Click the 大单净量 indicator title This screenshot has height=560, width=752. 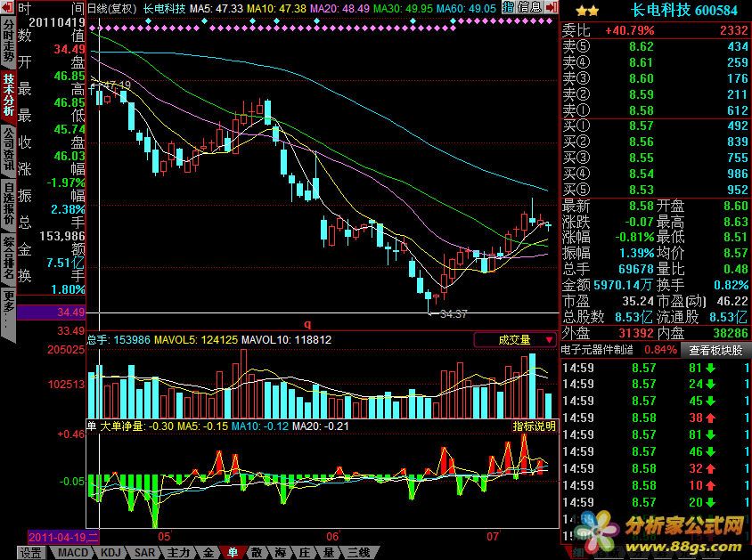pyautogui.click(x=122, y=426)
